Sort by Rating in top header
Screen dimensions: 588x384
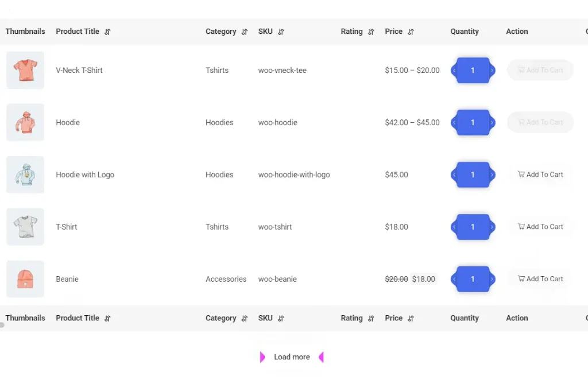coord(371,32)
